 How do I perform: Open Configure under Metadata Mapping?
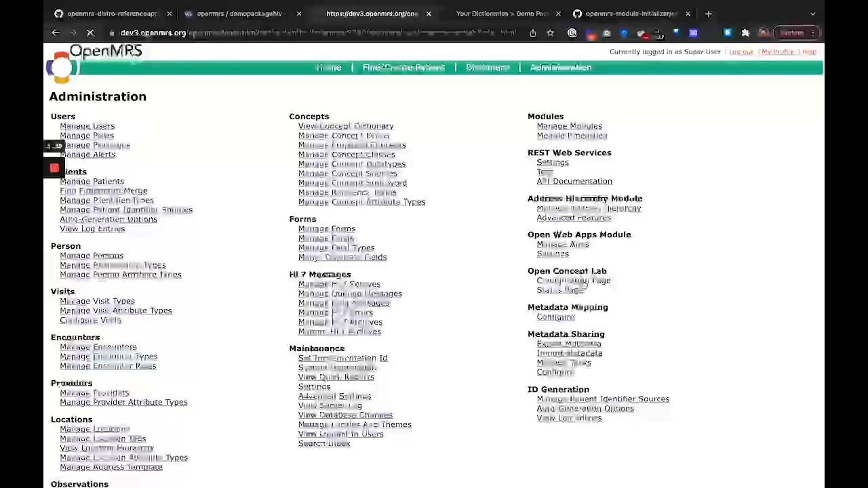pos(555,317)
